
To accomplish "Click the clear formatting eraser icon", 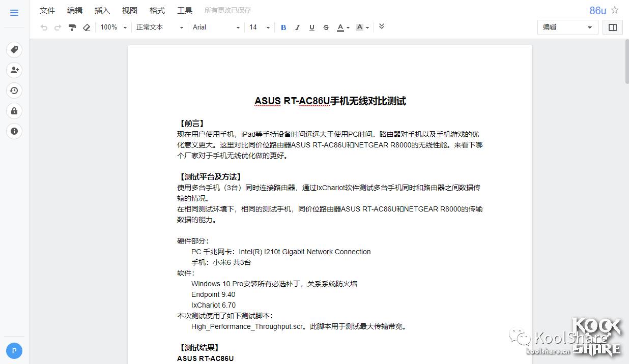I will 87,27.
